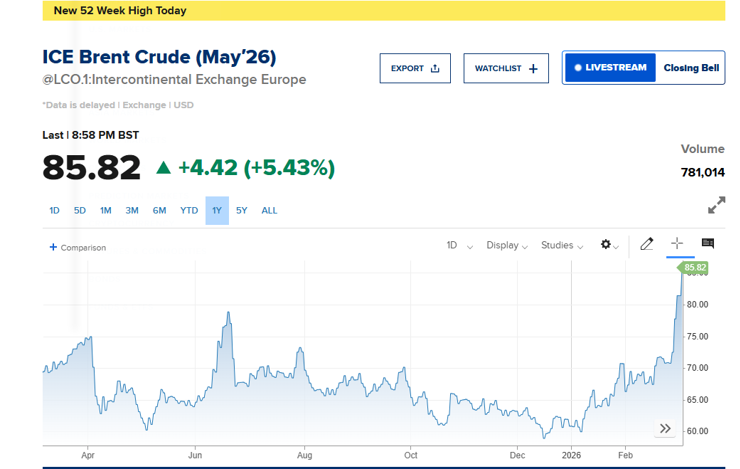Open the Livestream player
This screenshot has width=740, height=469.
(x=610, y=68)
